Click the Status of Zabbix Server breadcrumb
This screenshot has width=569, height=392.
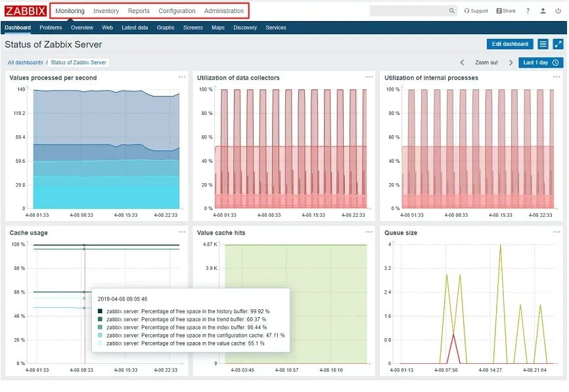point(78,62)
